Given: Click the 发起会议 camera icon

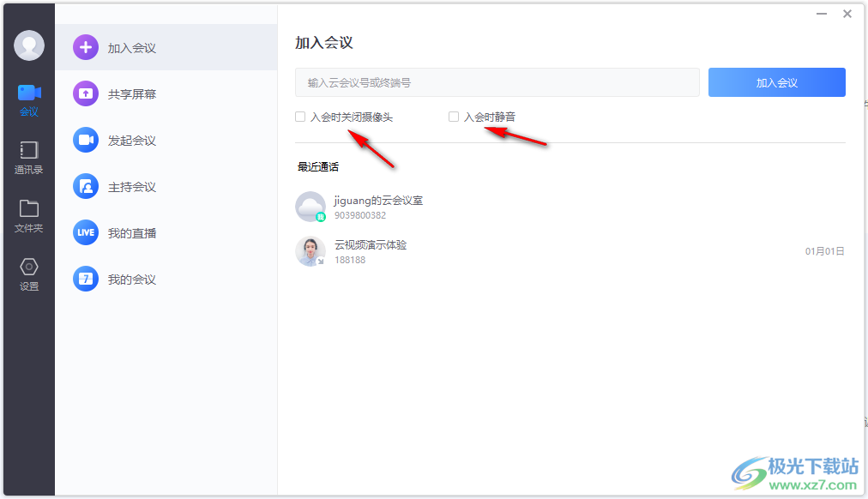Looking at the screenshot, I should click(86, 140).
